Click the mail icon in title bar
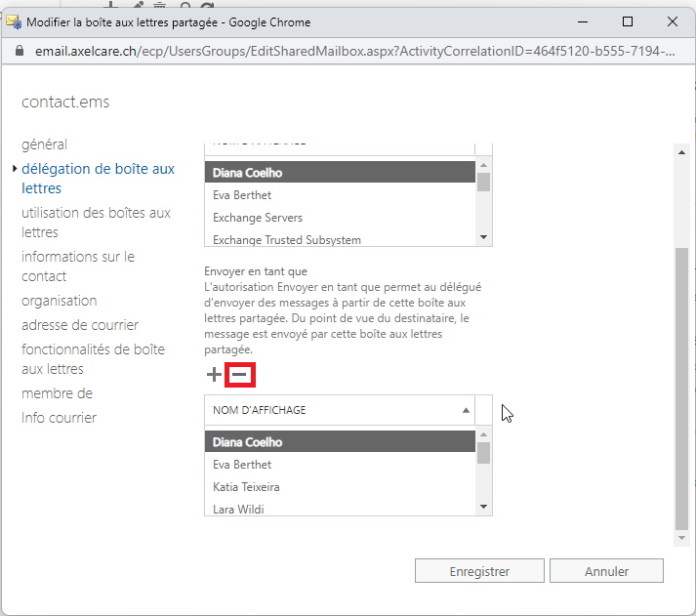 pyautogui.click(x=14, y=21)
